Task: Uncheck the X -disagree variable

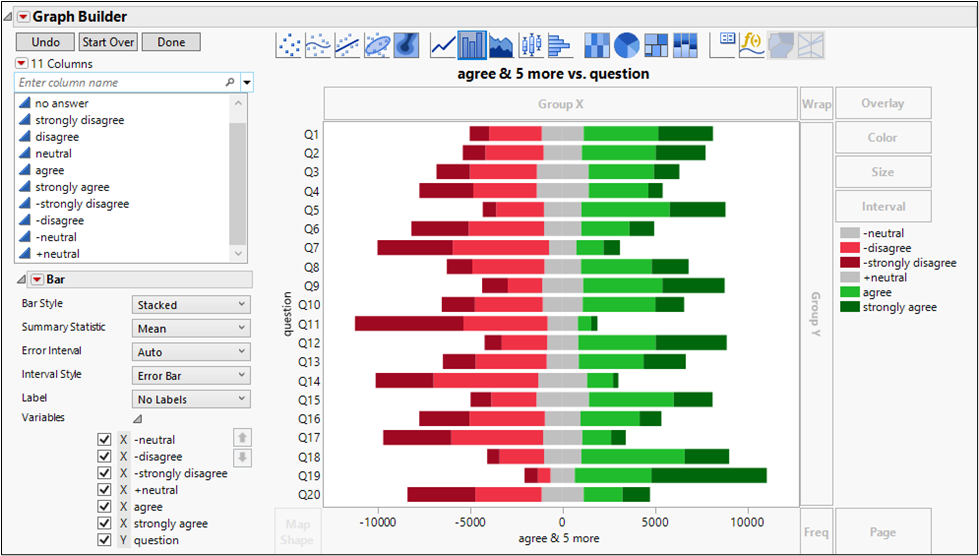Action: 104,457
